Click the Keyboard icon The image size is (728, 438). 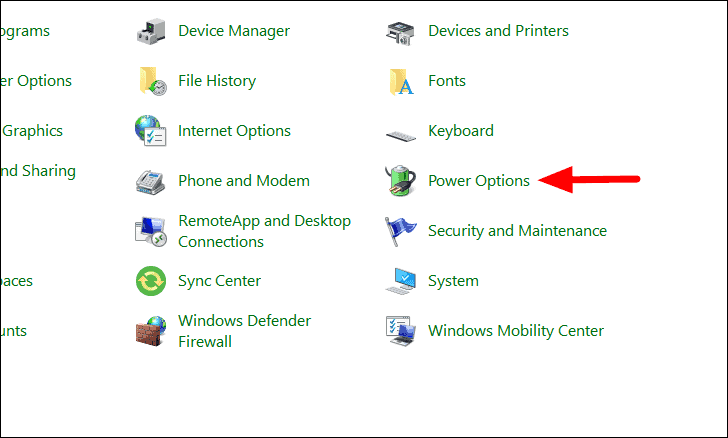[401, 136]
